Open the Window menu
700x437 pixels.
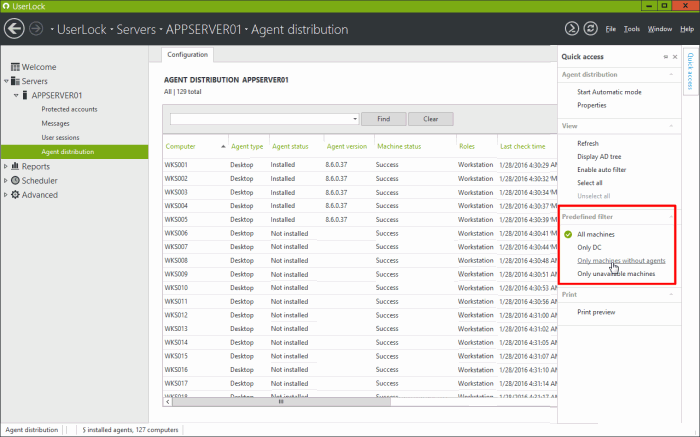click(660, 29)
